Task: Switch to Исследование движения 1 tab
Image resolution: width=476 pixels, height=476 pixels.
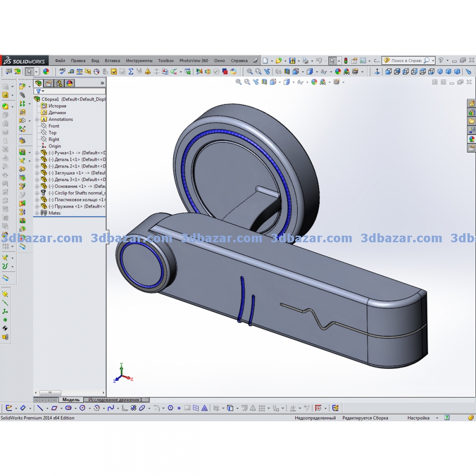Action: (x=115, y=400)
